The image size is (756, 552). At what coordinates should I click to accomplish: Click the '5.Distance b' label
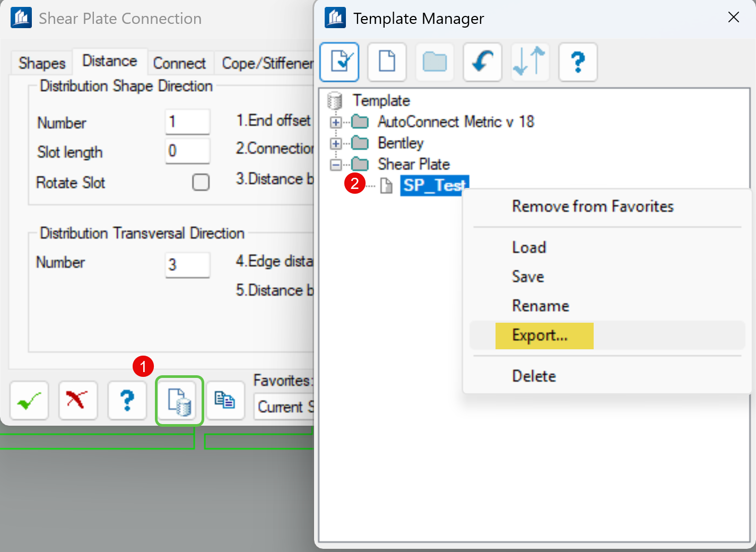point(275,291)
